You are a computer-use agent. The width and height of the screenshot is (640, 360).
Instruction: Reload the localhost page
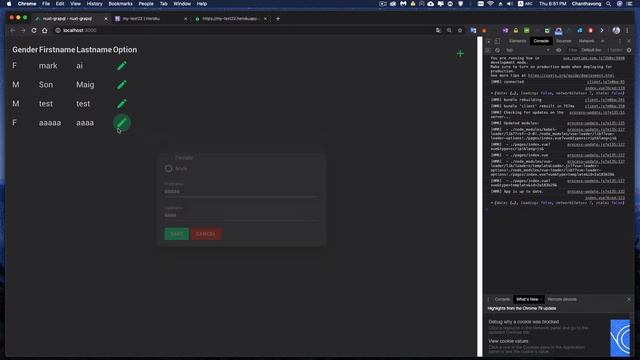point(34,30)
